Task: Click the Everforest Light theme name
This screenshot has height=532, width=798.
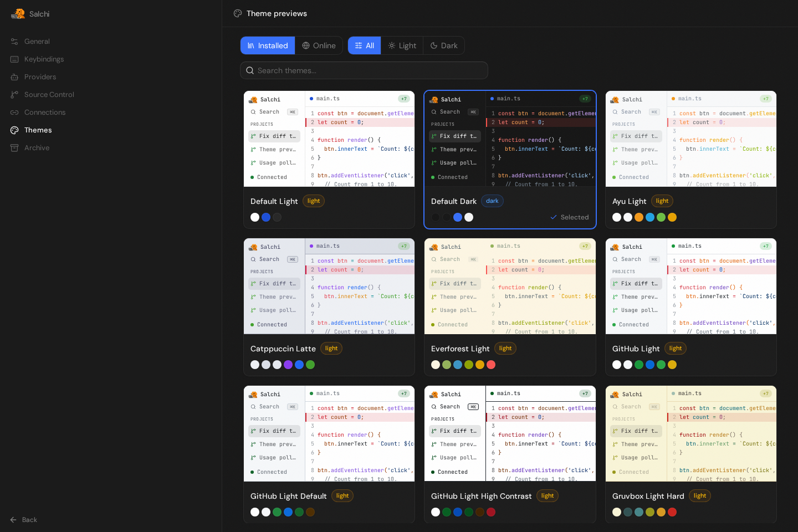Action: point(461,349)
